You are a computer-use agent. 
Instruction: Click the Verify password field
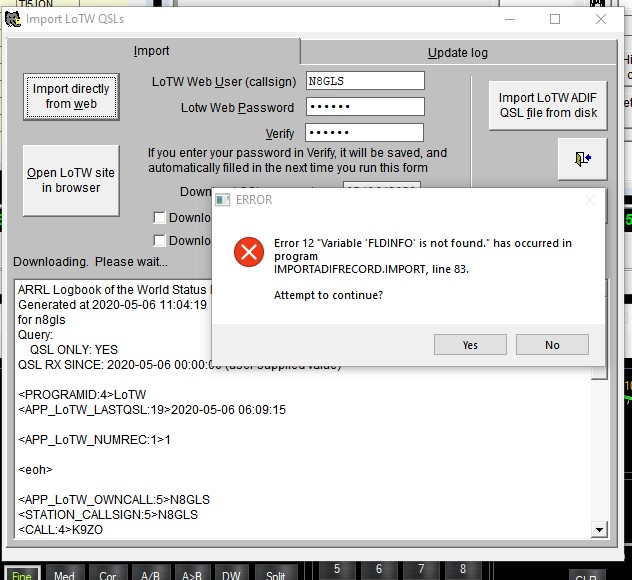coord(365,133)
